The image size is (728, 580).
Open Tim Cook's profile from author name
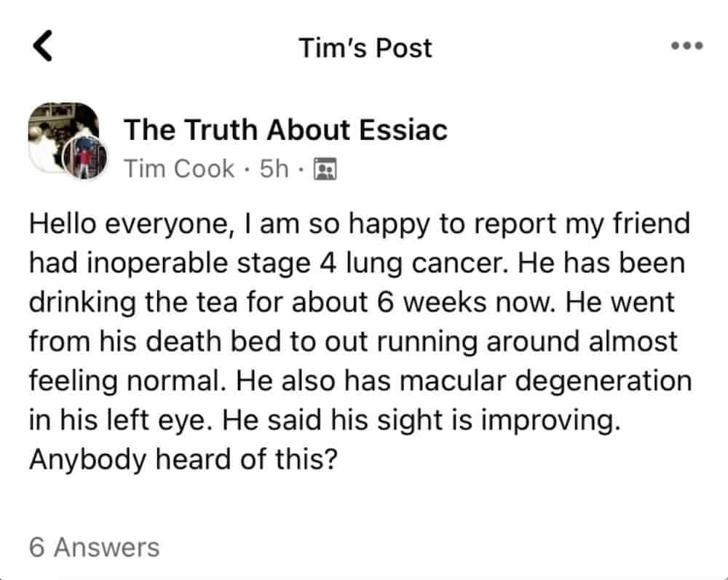coord(179,168)
